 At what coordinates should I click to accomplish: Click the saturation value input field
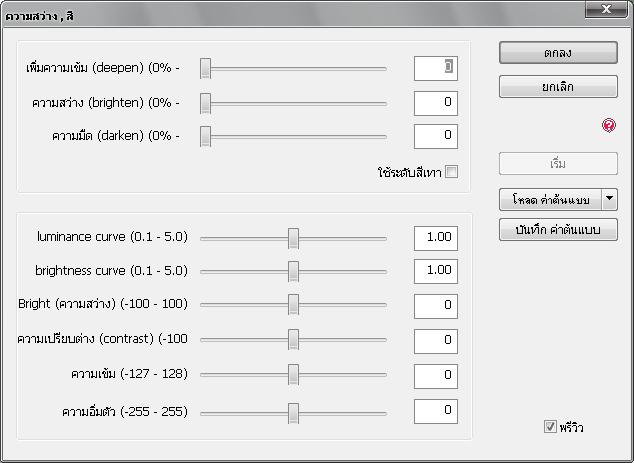click(435, 411)
